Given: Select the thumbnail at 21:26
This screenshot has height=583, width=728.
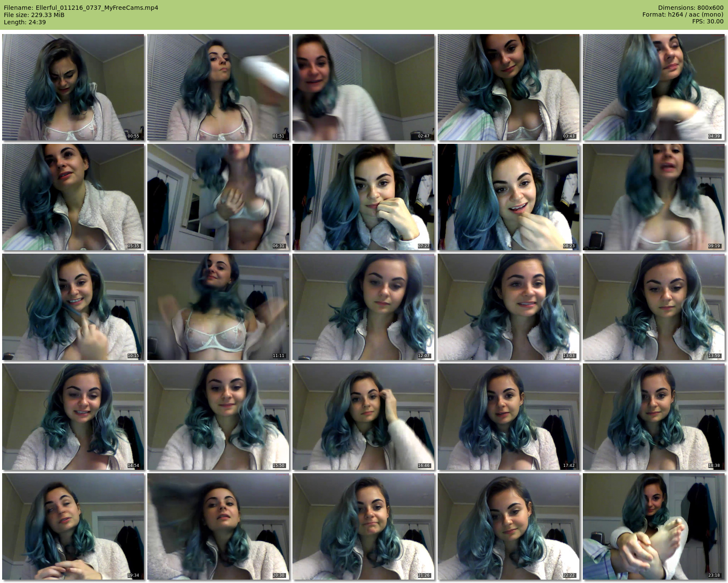Looking at the screenshot, I should tap(364, 526).
